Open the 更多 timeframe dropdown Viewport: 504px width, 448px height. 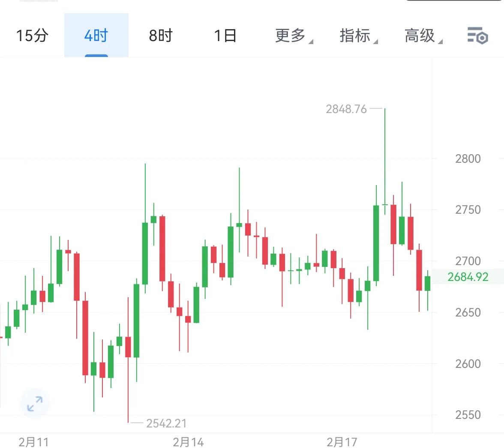click(x=290, y=36)
